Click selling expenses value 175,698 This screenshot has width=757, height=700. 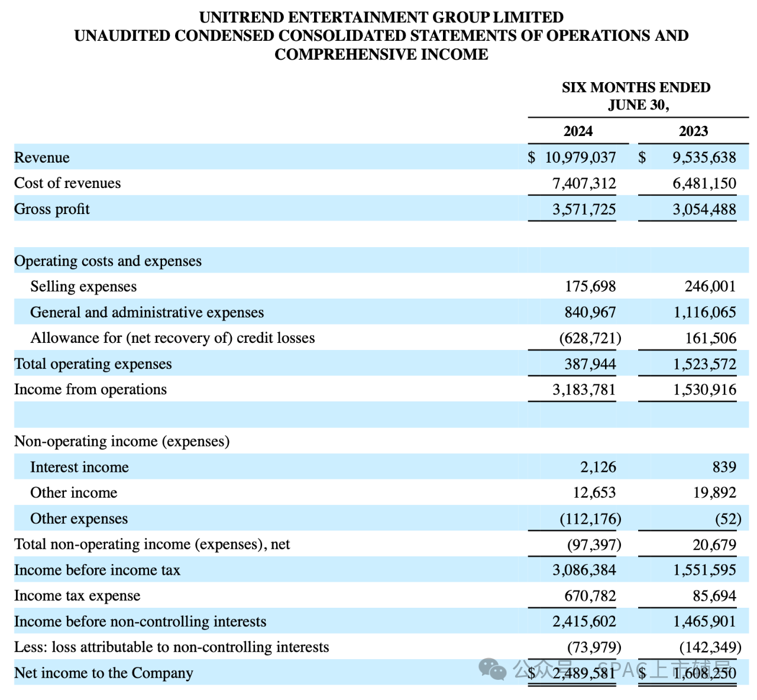(590, 287)
